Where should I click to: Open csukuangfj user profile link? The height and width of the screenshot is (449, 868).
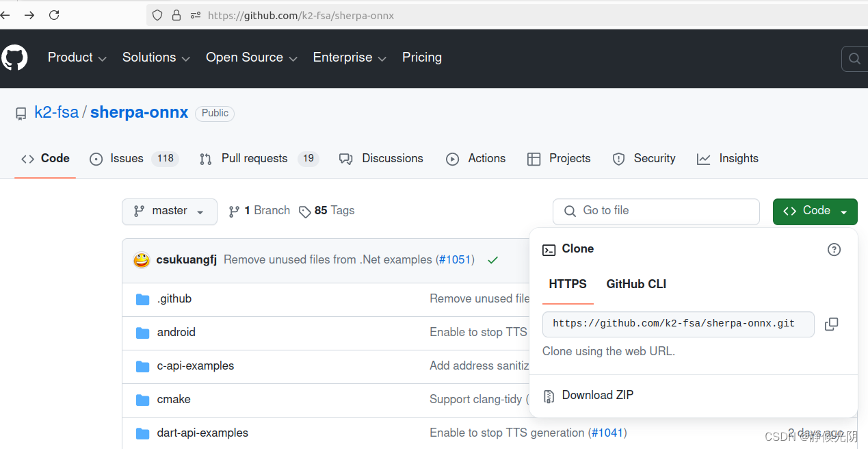(187, 260)
